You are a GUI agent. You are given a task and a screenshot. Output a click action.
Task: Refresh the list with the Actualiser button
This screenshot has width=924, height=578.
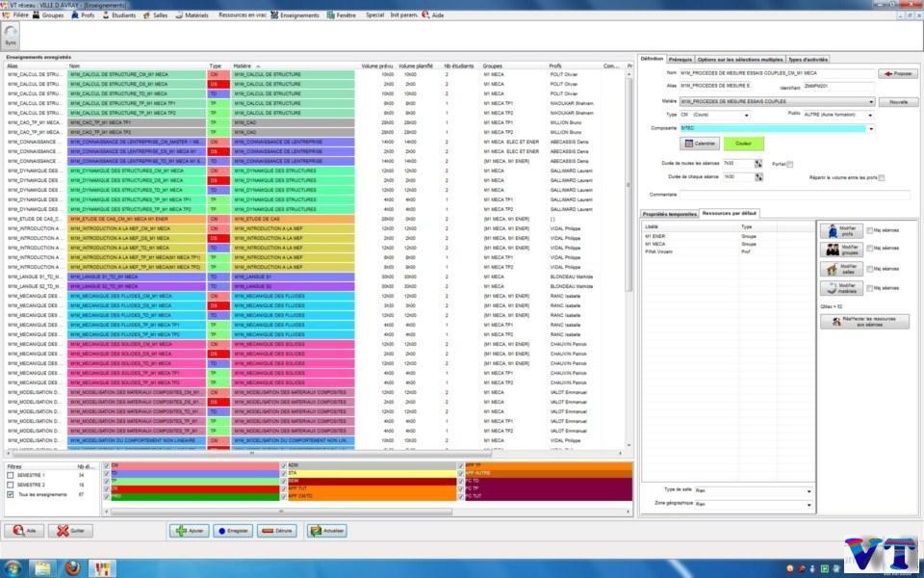point(327,531)
